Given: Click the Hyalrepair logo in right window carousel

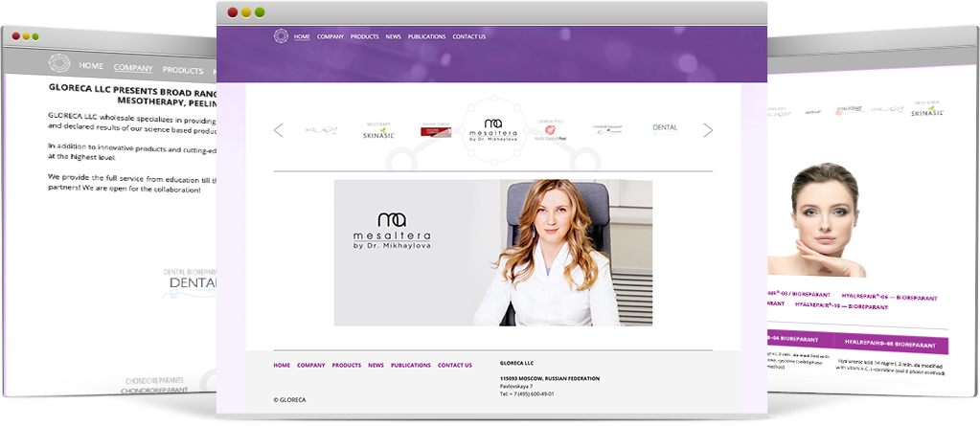Looking at the screenshot, I should [850, 110].
